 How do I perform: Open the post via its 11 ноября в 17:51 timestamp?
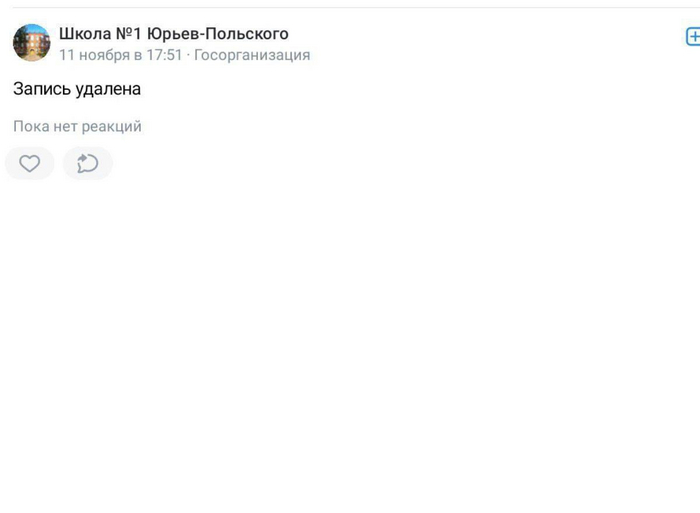(120, 55)
